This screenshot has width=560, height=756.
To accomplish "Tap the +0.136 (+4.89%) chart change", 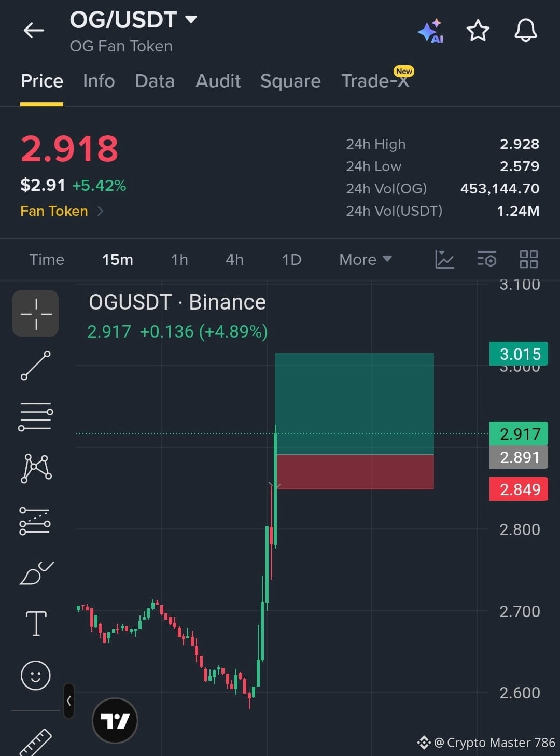I will click(x=204, y=331).
